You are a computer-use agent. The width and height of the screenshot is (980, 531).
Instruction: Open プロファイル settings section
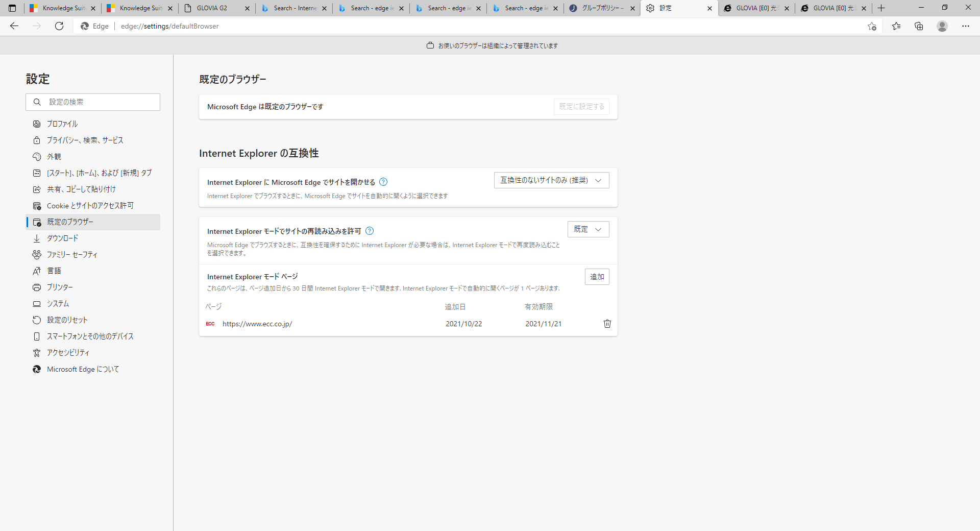tap(93, 124)
